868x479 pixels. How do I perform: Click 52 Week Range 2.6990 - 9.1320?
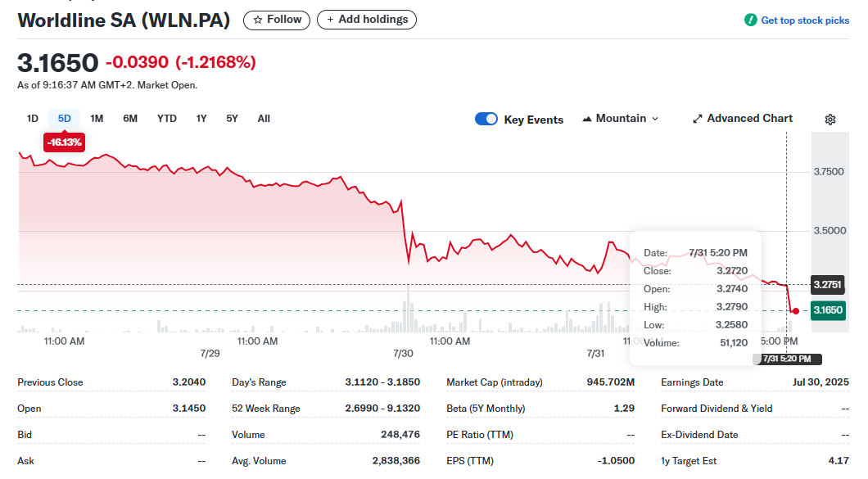pyautogui.click(x=382, y=408)
